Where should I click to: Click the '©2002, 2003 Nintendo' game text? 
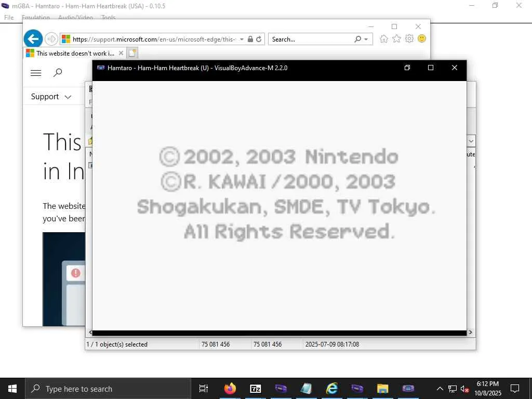pos(278,157)
